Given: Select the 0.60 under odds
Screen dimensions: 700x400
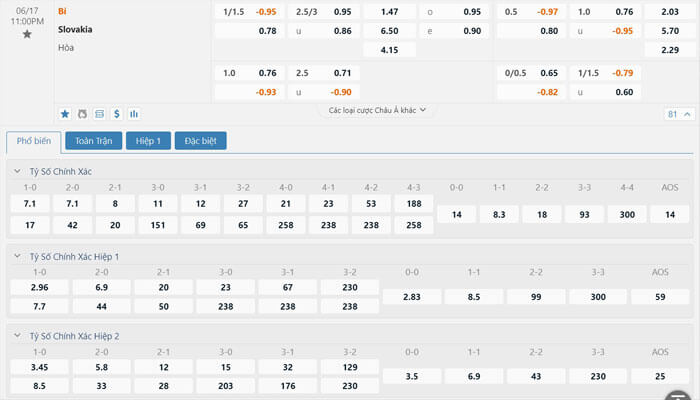Looking at the screenshot, I should 605,92.
